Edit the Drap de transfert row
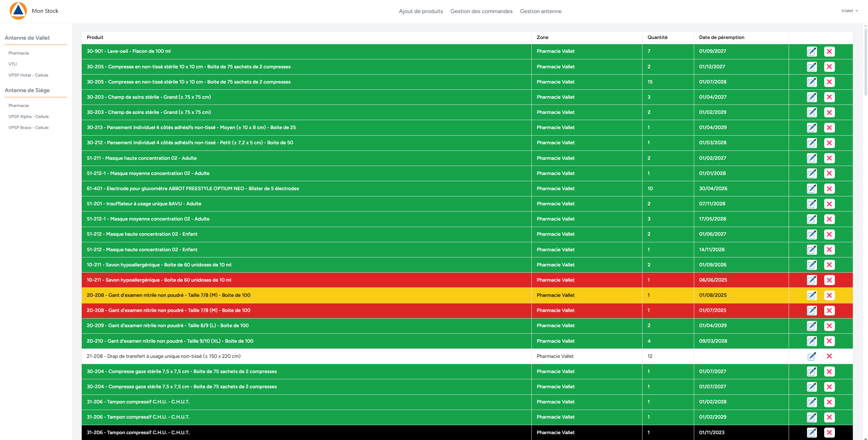Image resolution: width=868 pixels, height=440 pixels. point(812,356)
